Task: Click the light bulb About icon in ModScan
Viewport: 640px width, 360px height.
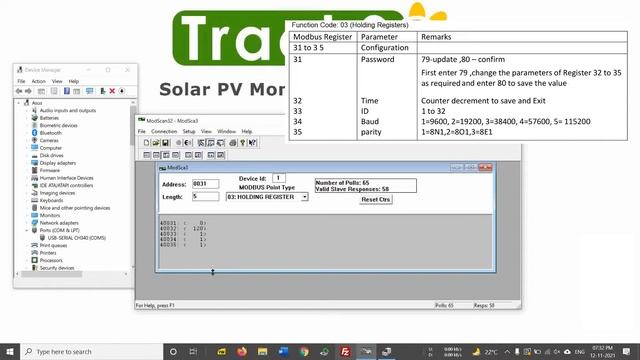Action: point(242,142)
